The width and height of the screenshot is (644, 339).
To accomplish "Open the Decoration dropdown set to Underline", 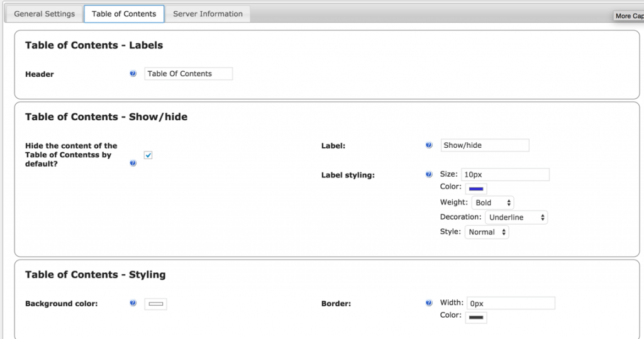I will (516, 217).
